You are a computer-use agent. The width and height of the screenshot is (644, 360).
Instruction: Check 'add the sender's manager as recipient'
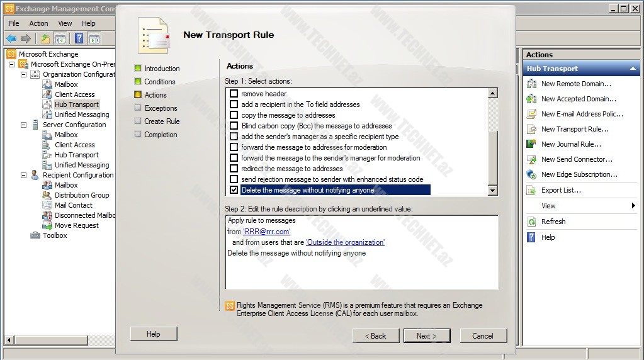[x=234, y=137]
